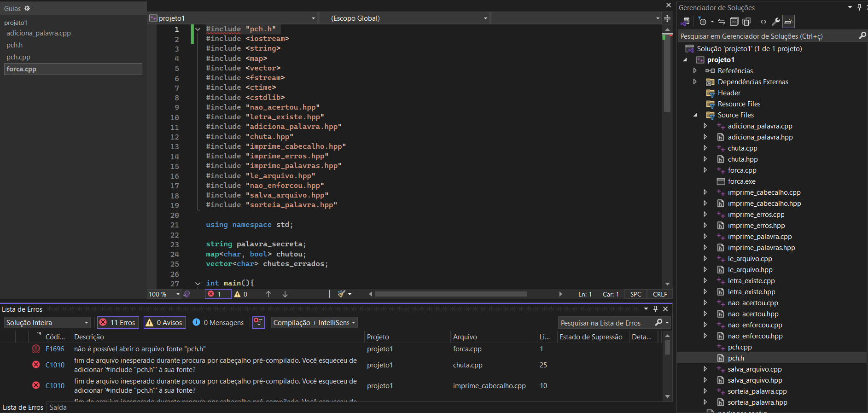Screen dimensions: 868x413
Task: Toggle the error list build-only filter icon
Action: (x=259, y=322)
